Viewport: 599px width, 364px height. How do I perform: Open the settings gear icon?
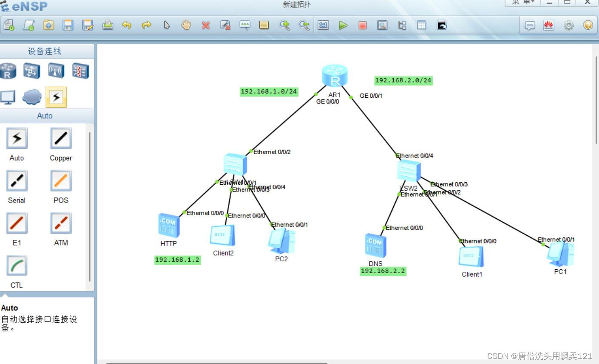568,25
